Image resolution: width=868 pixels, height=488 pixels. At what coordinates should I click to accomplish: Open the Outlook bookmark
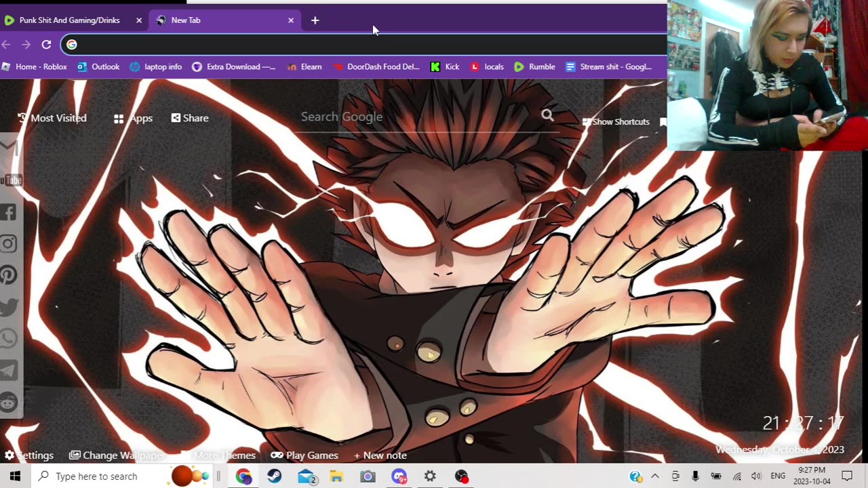pyautogui.click(x=98, y=66)
